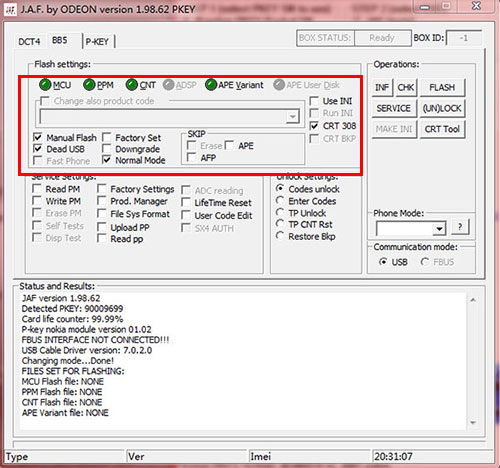The image size is (500, 468).
Task: Enable the Downgrade option
Action: coord(107,149)
